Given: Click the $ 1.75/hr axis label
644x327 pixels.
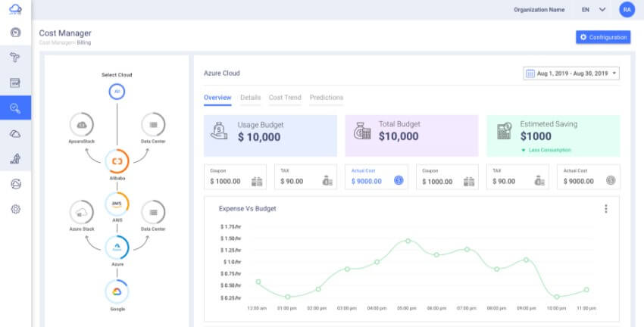Looking at the screenshot, I should pyautogui.click(x=231, y=227).
